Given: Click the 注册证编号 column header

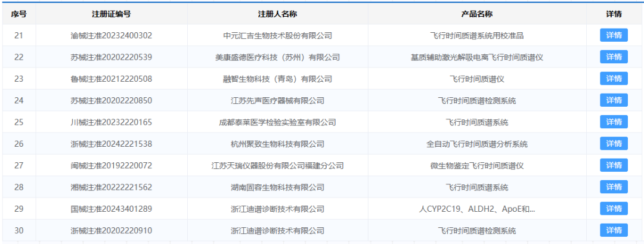Looking at the screenshot, I should click(111, 14).
